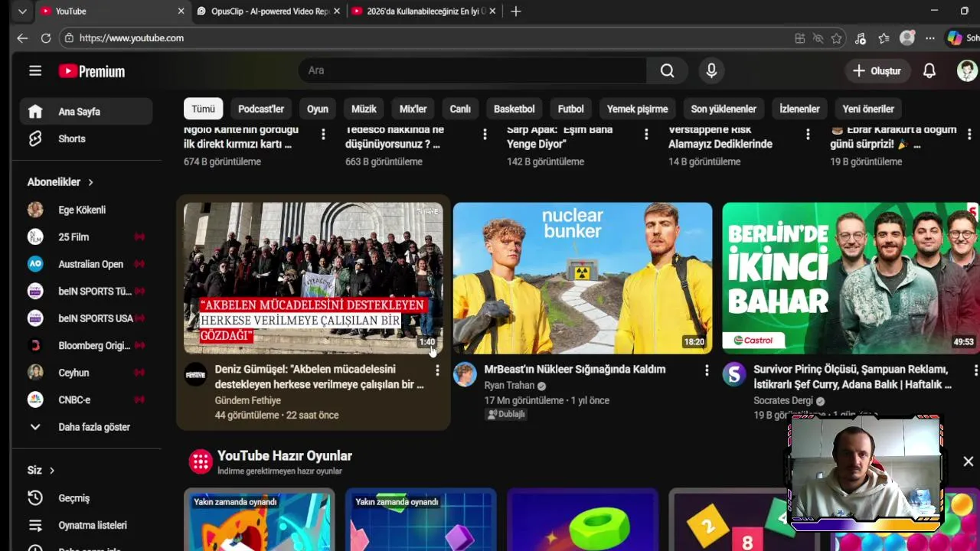Click the YouTube Premium logo
Viewport: 980px width, 551px height.
coord(92,71)
